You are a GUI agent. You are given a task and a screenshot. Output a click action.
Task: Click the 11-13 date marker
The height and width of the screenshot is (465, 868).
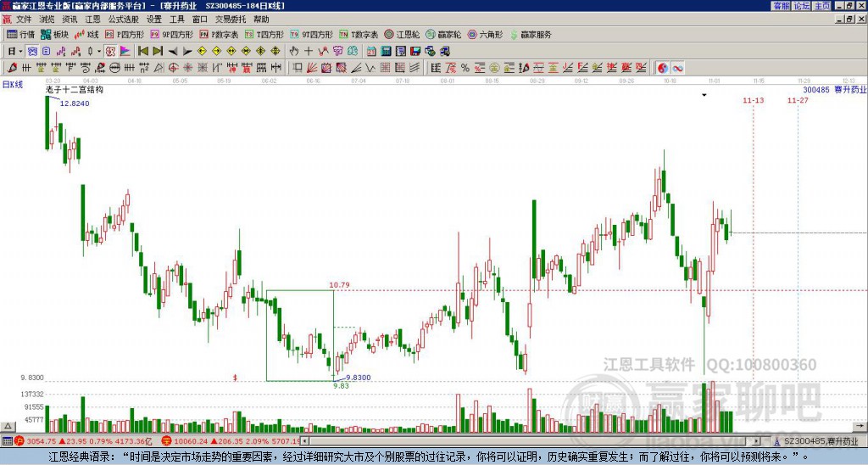tap(754, 100)
